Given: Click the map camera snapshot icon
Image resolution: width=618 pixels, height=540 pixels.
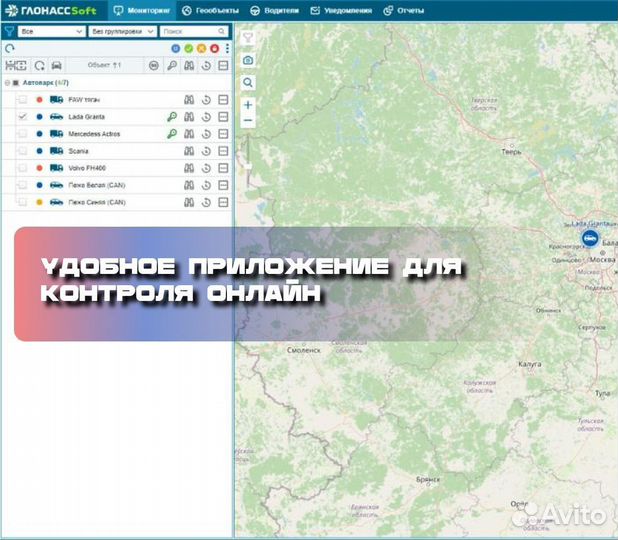Looking at the screenshot, I should coord(248,60).
